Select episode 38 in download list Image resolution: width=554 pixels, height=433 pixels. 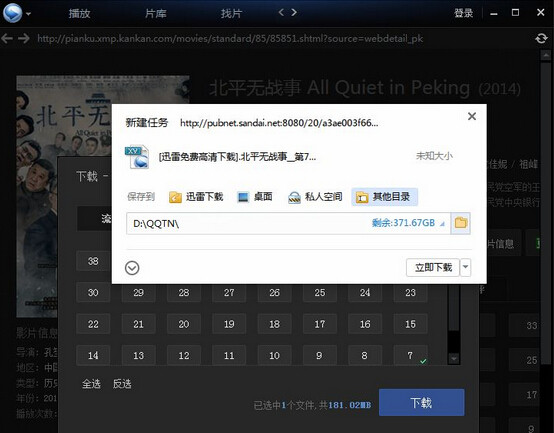(x=93, y=261)
